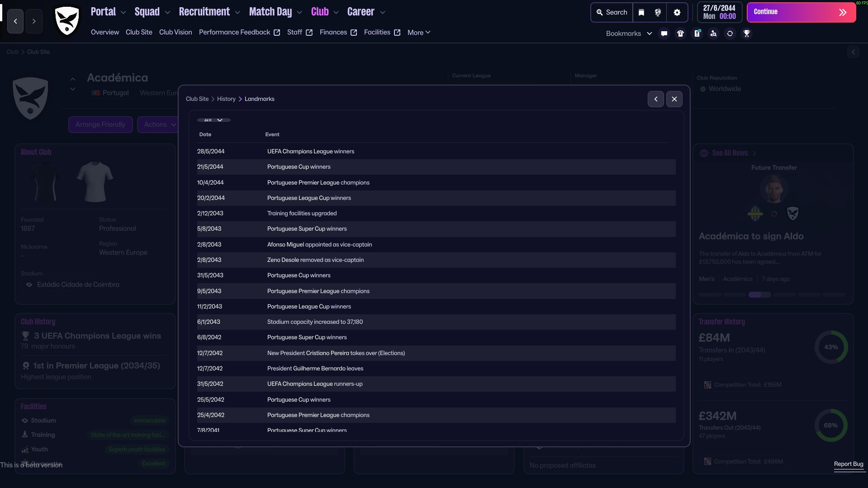Viewport: 868px width, 488px height.
Task: Select Afonso Miguel appointed as vice-captain row
Action: (x=436, y=245)
